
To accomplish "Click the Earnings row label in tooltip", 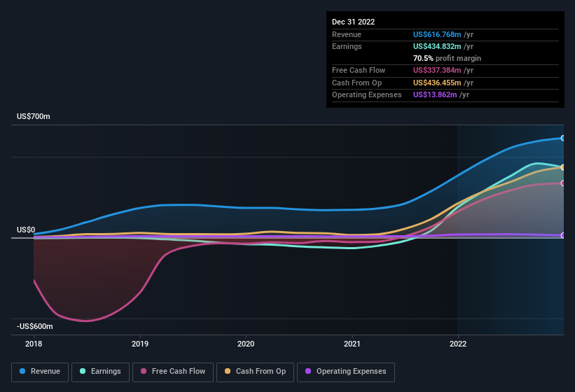I will tap(347, 46).
